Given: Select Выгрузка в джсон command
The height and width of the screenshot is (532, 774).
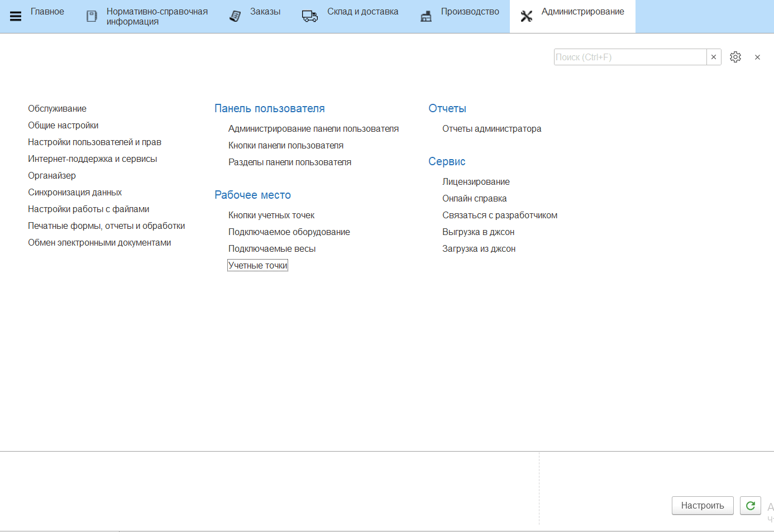Looking at the screenshot, I should tap(478, 232).
